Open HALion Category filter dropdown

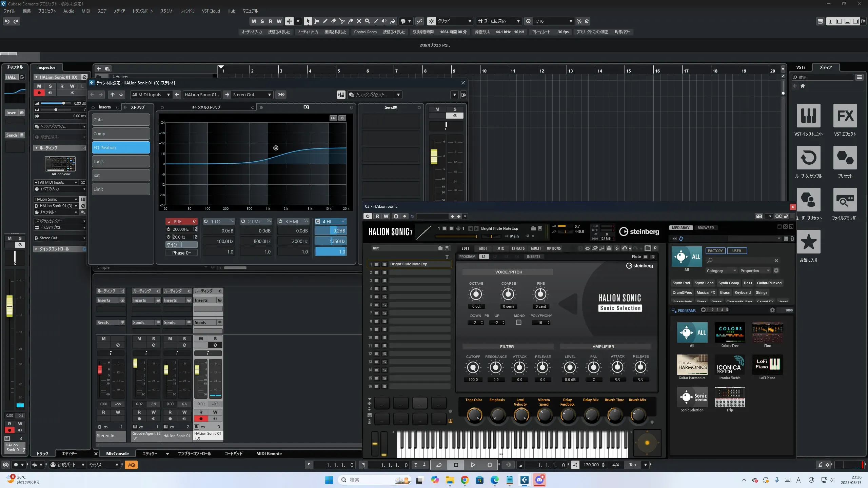[721, 271]
